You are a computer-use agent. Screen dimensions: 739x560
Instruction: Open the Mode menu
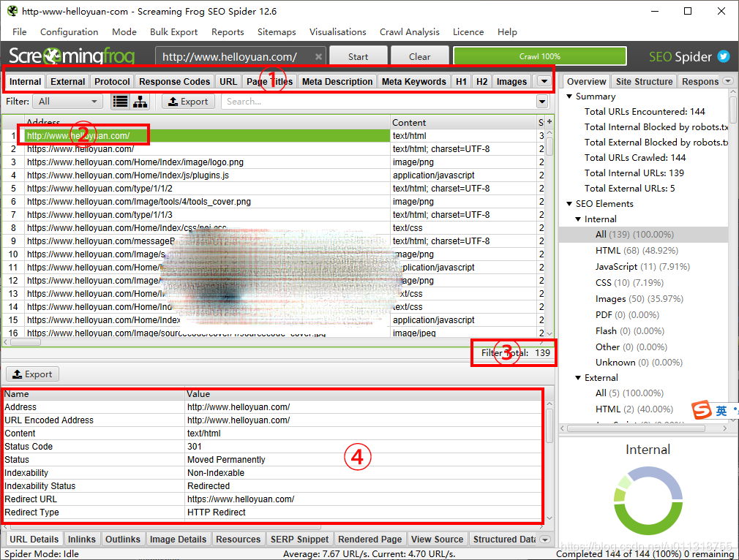(x=124, y=31)
